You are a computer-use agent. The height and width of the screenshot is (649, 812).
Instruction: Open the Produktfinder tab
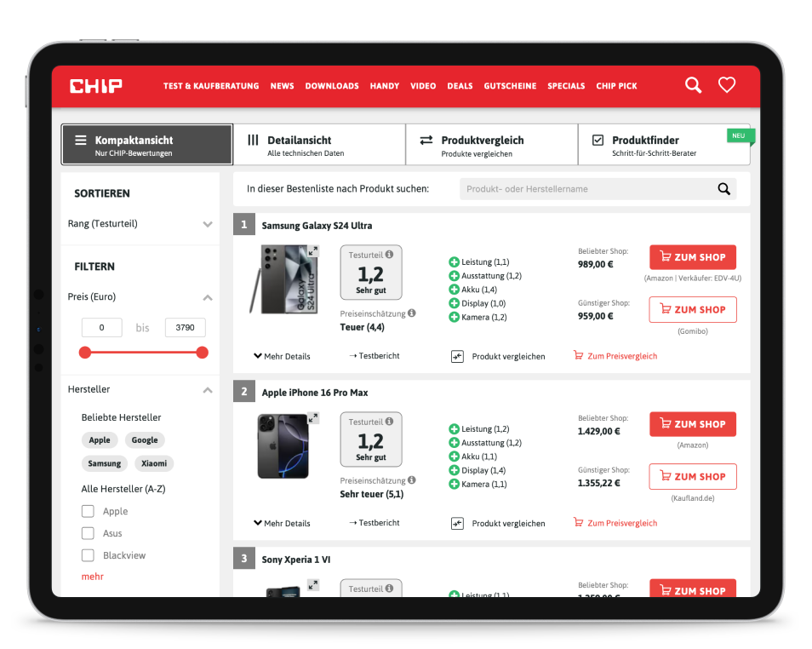point(664,145)
